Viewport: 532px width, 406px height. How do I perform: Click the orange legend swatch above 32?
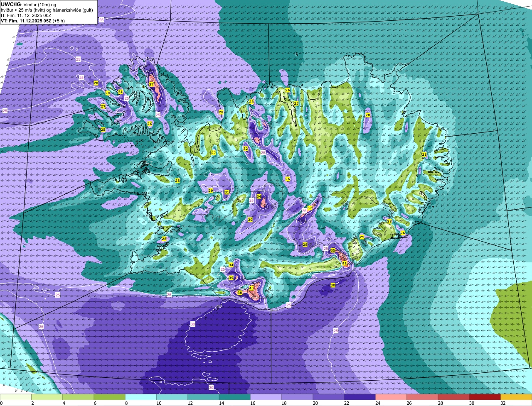click(516, 397)
